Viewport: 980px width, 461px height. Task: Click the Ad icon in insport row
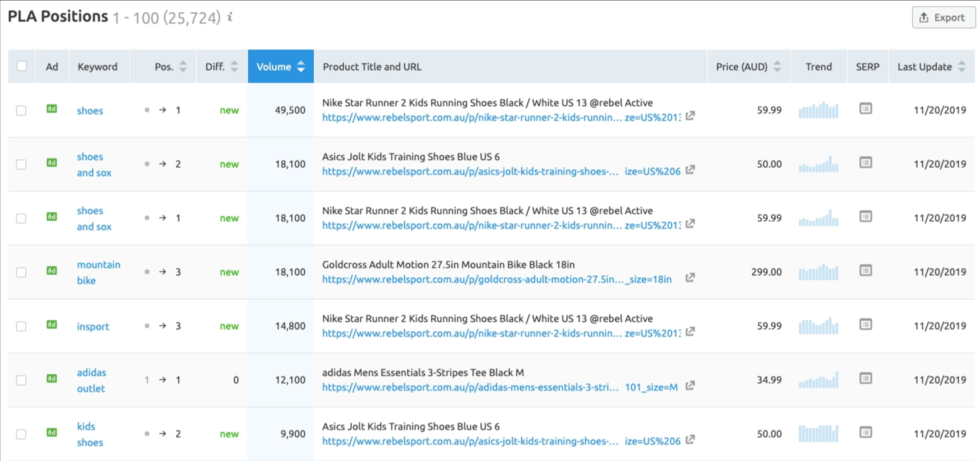[52, 324]
